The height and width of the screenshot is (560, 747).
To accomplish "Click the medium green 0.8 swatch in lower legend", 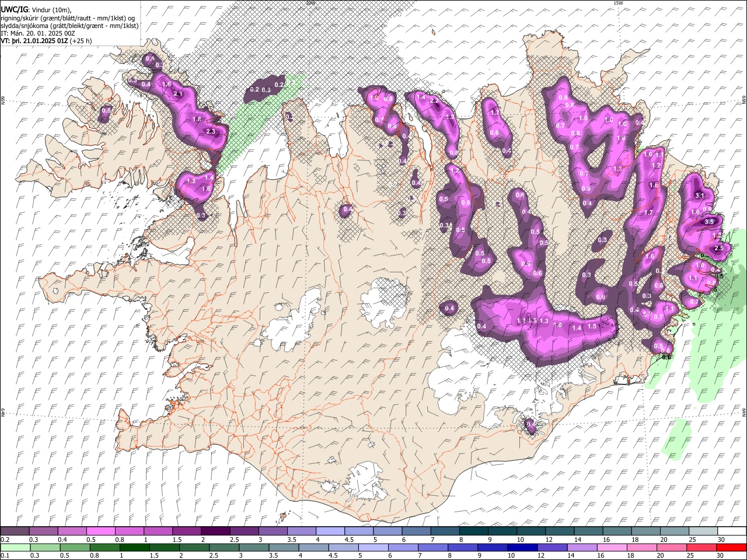I will point(104,548).
